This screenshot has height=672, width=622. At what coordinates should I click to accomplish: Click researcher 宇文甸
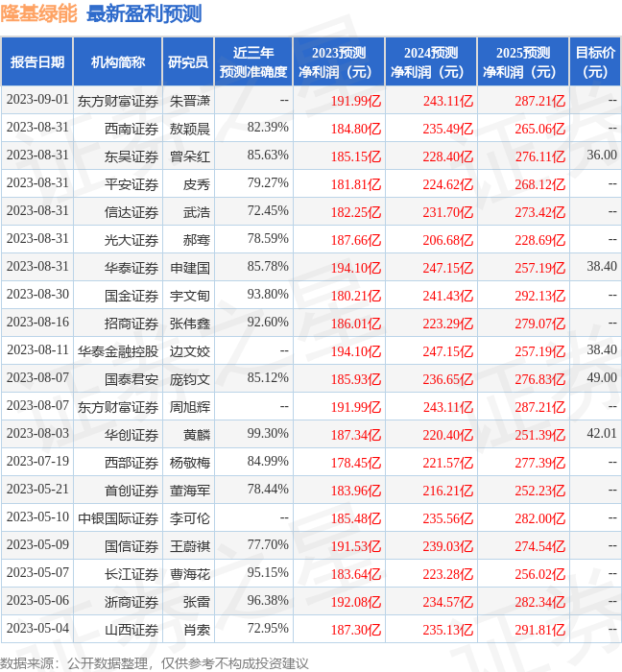[190, 296]
